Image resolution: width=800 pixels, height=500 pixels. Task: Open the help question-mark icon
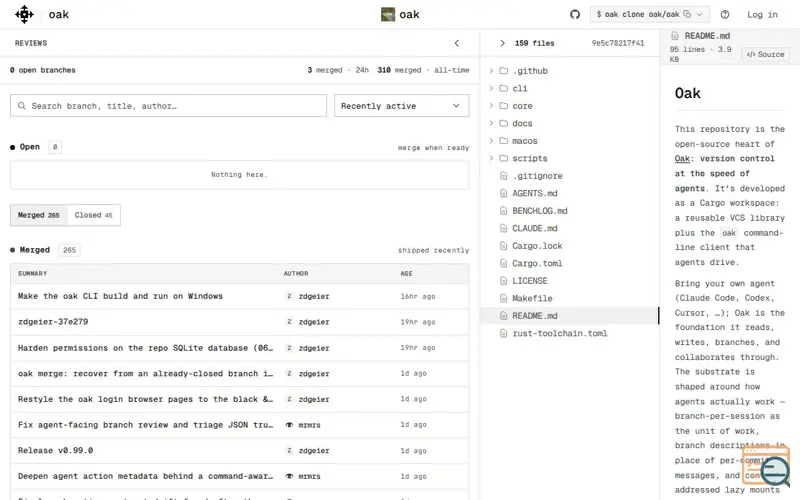[724, 14]
